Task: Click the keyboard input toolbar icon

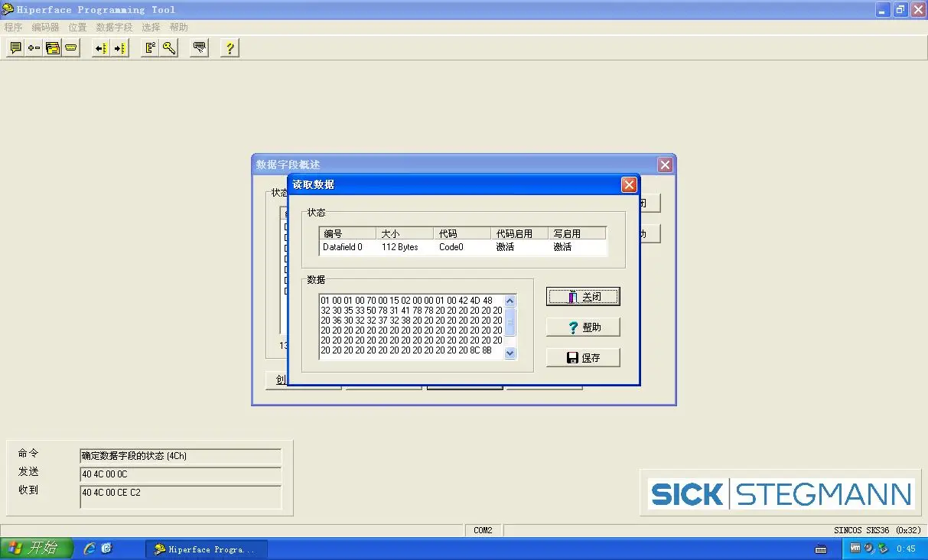Action: tap(198, 47)
